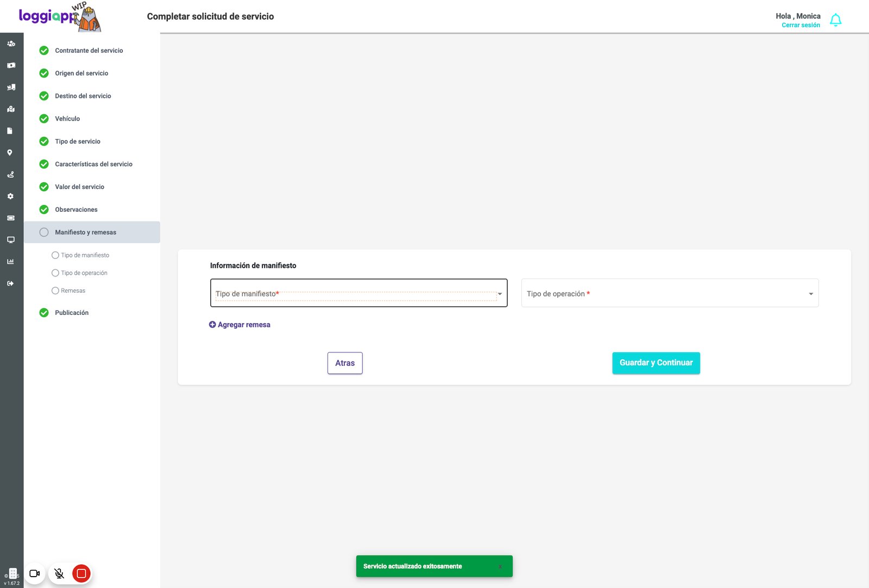Click the Agregar remesa link

point(240,325)
